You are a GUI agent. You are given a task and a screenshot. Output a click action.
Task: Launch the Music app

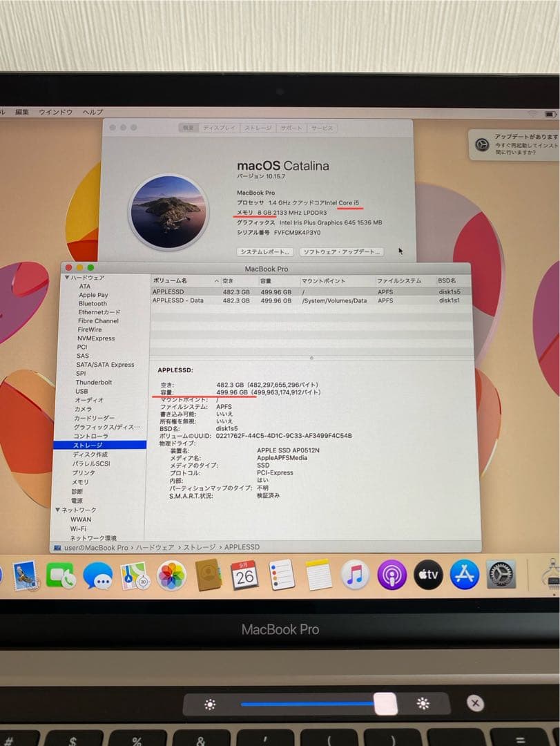354,575
